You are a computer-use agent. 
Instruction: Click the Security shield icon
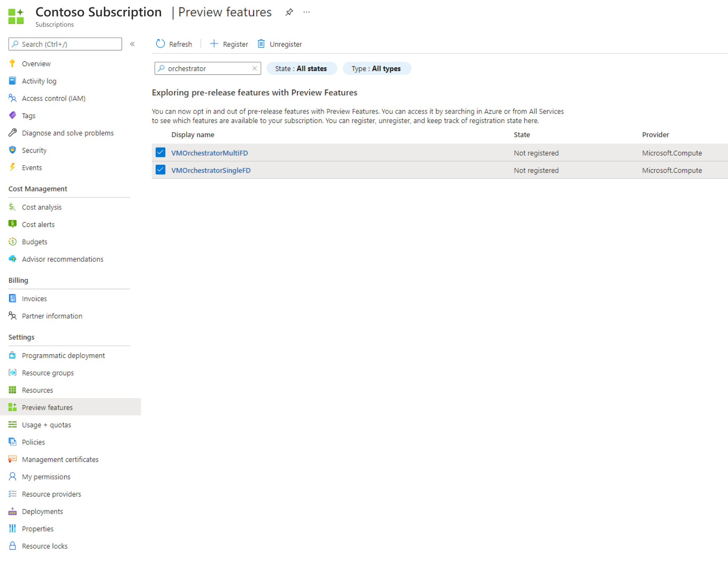(x=13, y=150)
